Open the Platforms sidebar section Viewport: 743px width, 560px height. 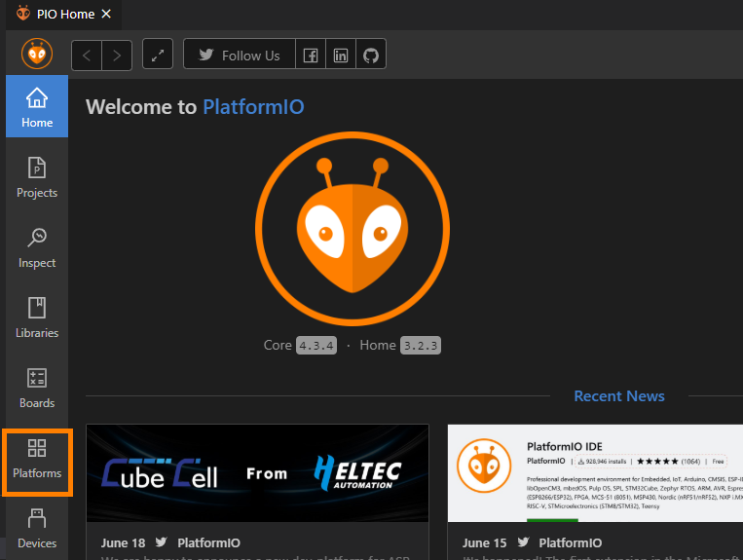point(37,458)
